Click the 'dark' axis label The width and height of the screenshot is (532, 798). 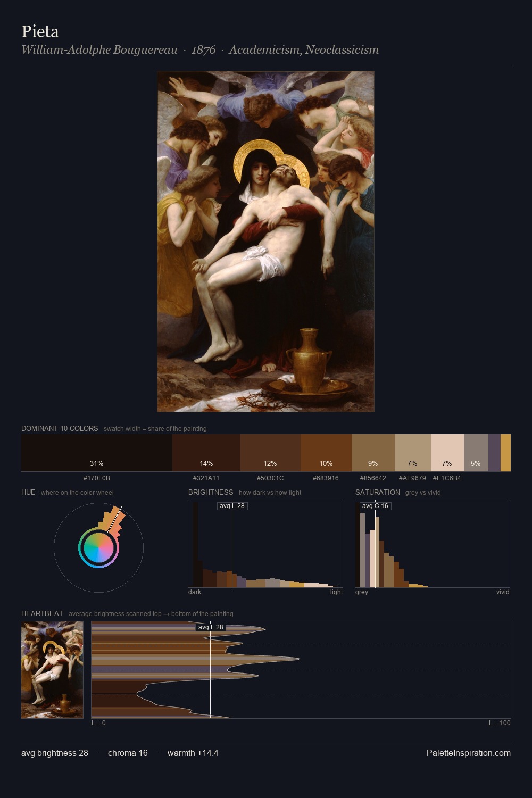pos(195,592)
